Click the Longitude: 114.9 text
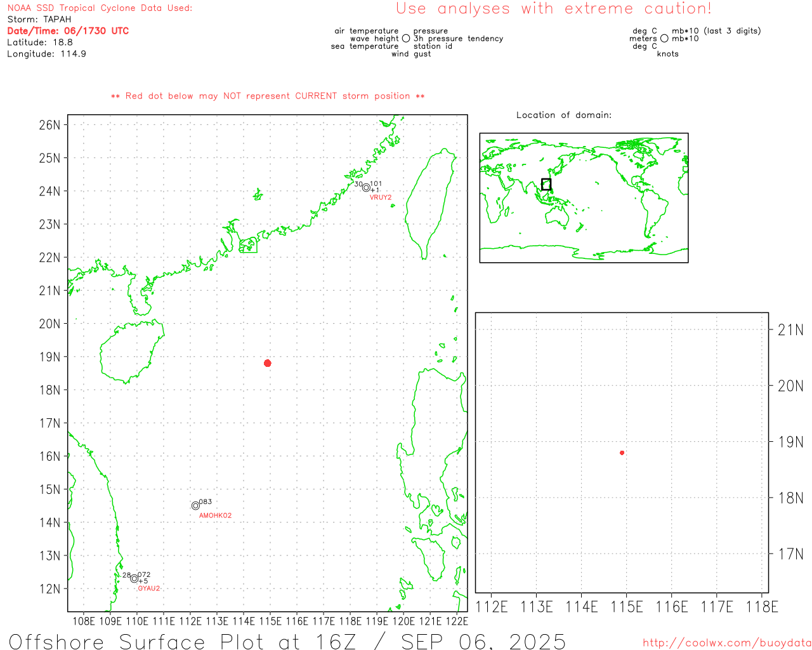Image resolution: width=812 pixels, height=650 pixels. (x=46, y=54)
